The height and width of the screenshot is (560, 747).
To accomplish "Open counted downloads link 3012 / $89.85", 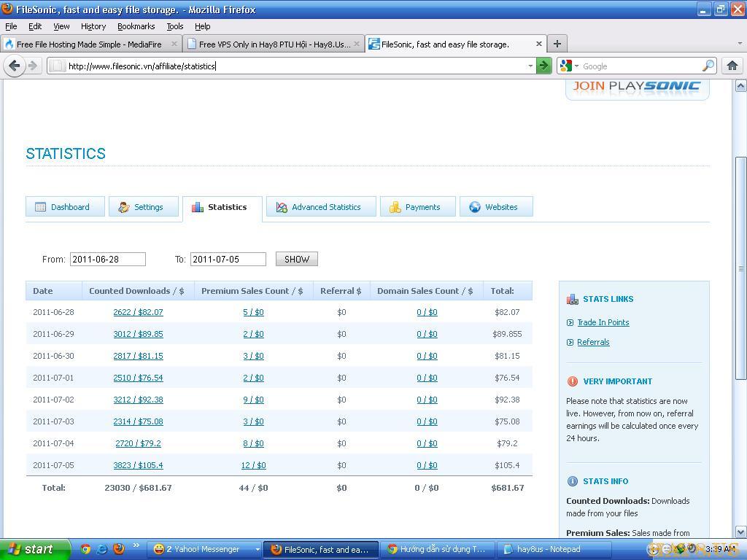I will [138, 334].
